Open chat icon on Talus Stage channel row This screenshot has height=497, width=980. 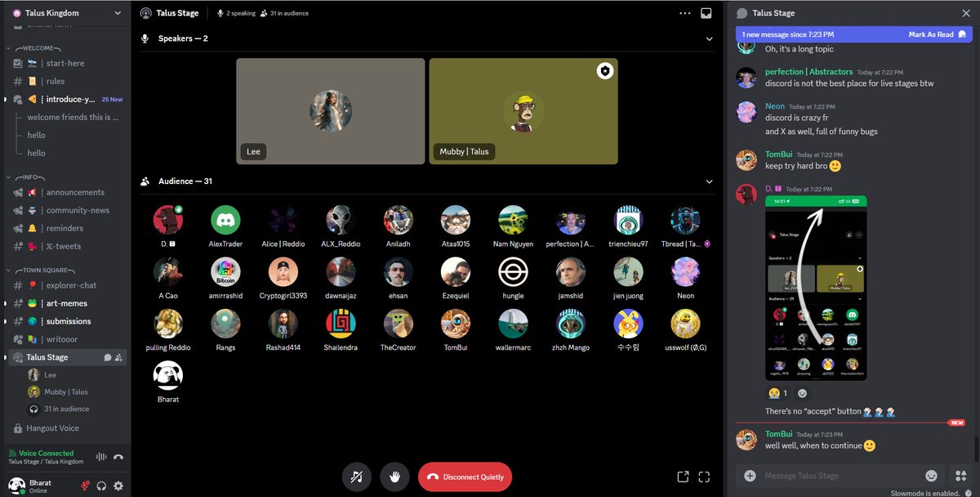pyautogui.click(x=107, y=357)
